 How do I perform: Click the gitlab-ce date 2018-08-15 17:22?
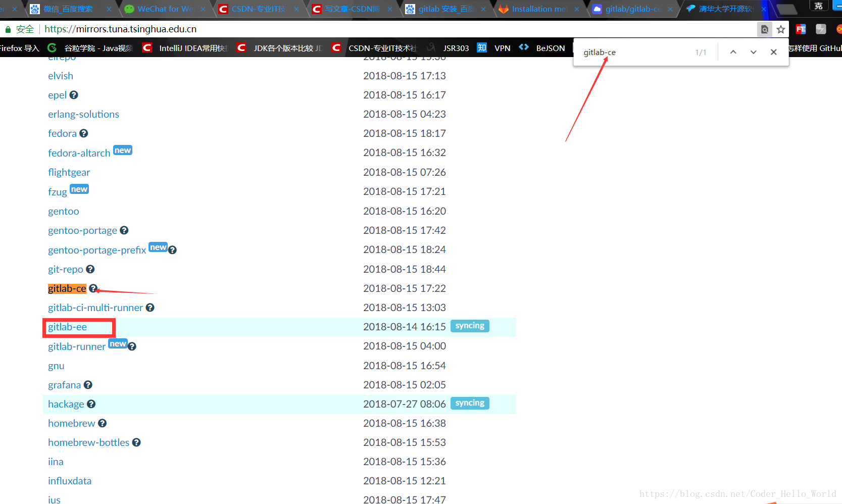click(405, 288)
